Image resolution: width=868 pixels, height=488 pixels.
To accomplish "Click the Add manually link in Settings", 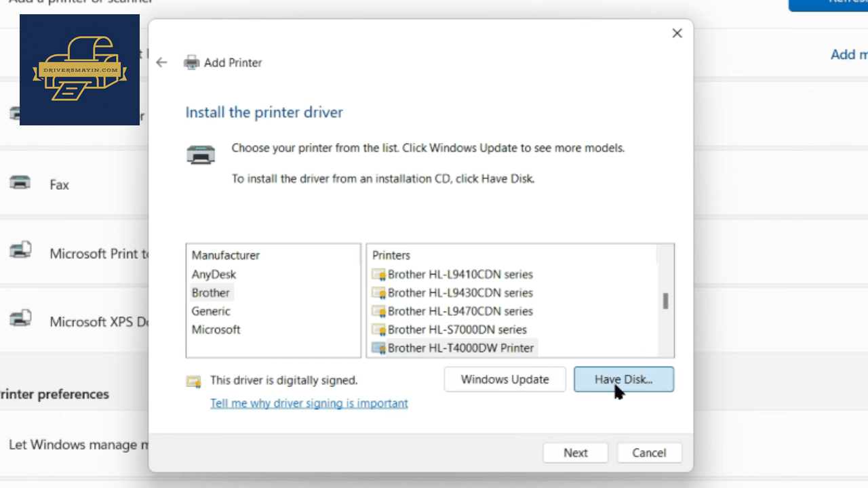I will 849,55.
